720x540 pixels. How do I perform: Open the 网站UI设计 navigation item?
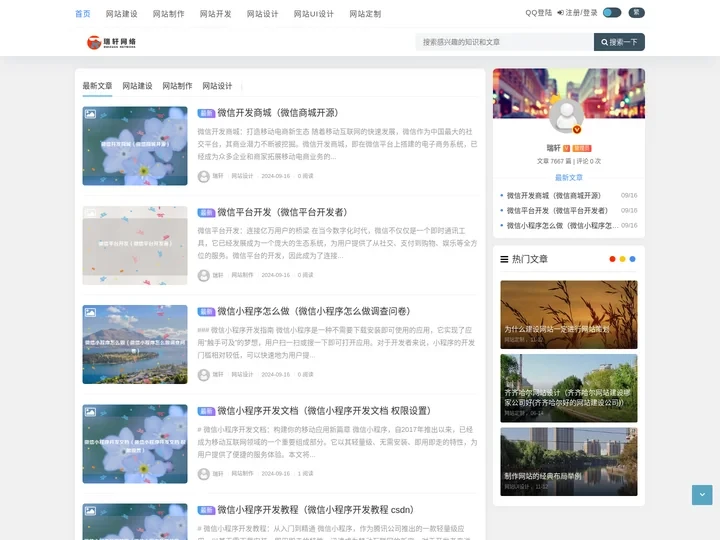(x=314, y=14)
